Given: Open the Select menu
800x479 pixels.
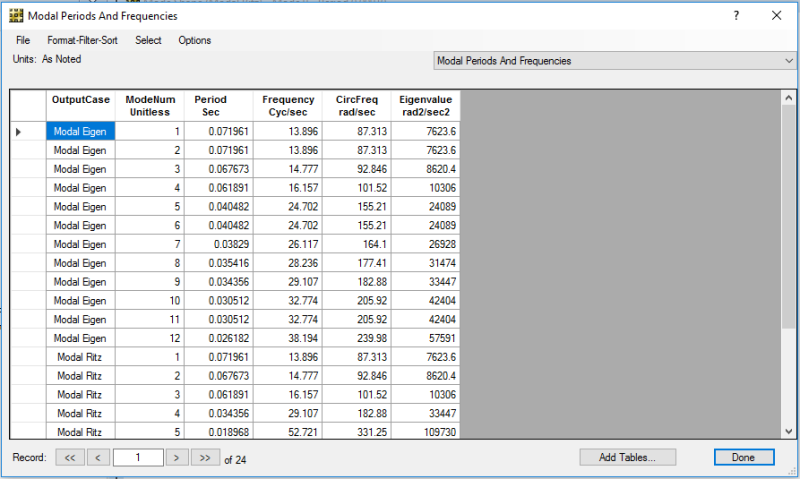Looking at the screenshot, I should (148, 40).
